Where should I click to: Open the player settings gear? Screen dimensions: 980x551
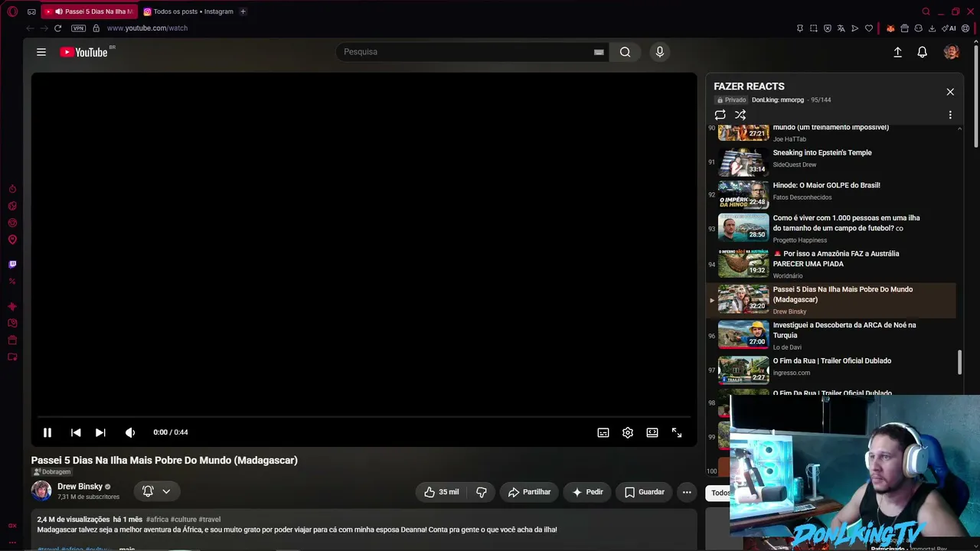(628, 432)
